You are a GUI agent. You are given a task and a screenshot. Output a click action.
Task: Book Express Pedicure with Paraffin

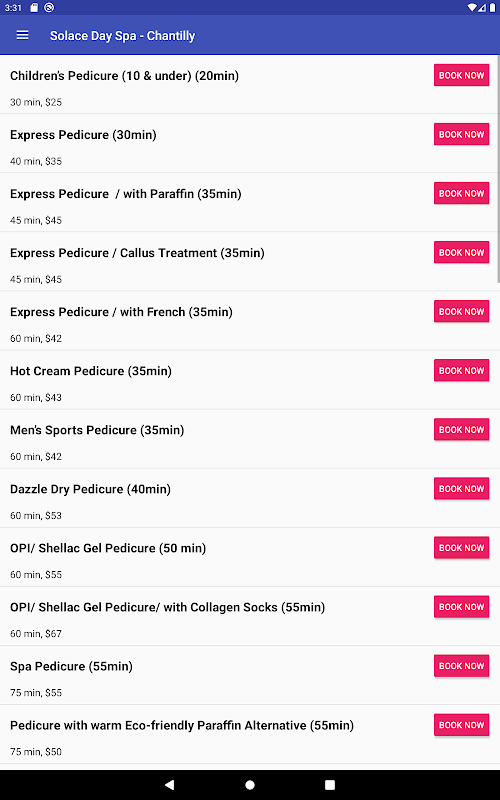point(461,193)
